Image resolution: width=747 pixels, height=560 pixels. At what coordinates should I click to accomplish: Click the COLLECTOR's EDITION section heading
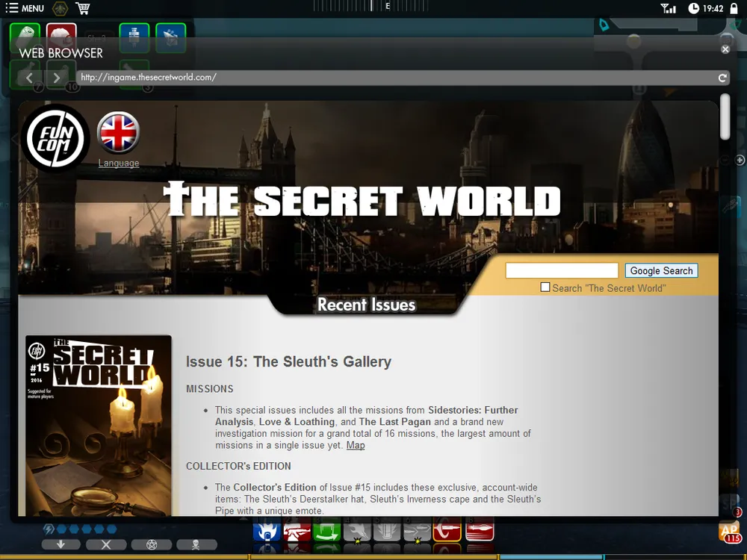pyautogui.click(x=238, y=466)
